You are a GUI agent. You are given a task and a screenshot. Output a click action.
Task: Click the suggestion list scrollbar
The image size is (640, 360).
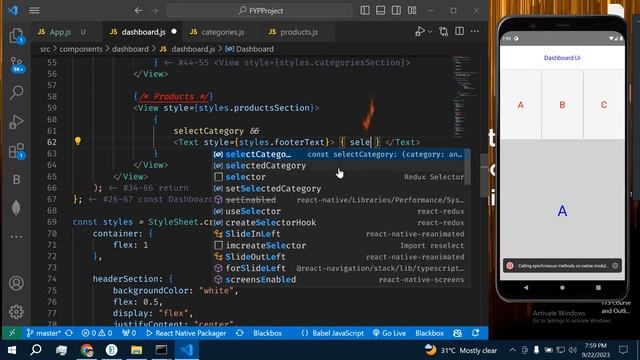click(x=467, y=167)
